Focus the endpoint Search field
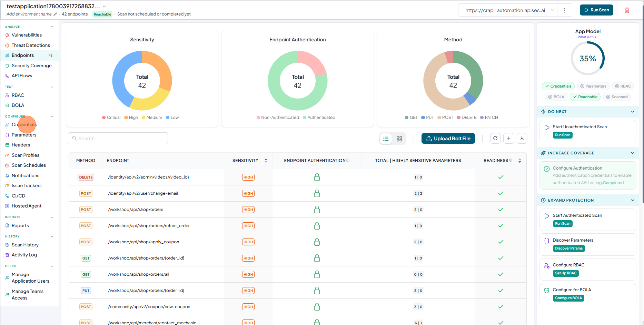Image resolution: width=644 pixels, height=325 pixels. click(x=118, y=139)
